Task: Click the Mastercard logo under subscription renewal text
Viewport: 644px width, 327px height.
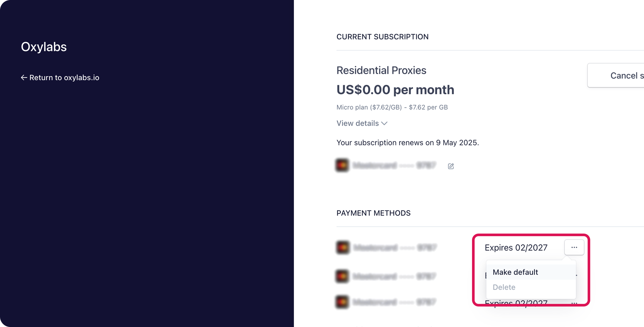Action: coord(342,165)
